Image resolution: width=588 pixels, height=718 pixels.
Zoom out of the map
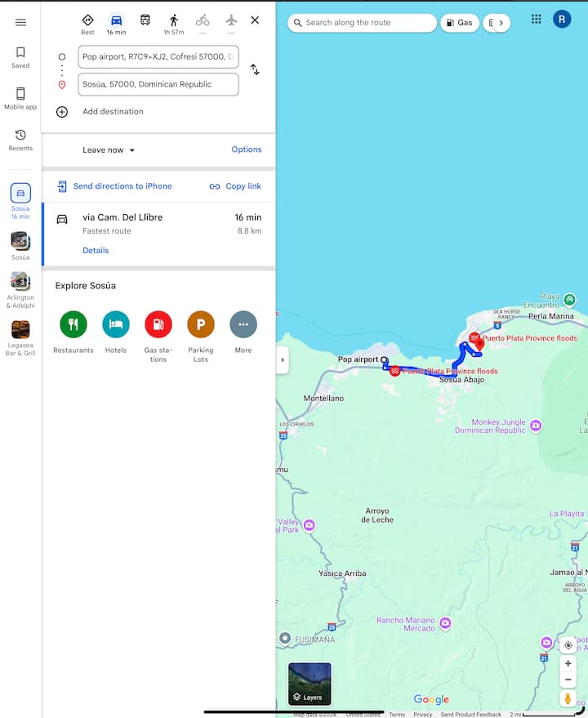(x=568, y=680)
